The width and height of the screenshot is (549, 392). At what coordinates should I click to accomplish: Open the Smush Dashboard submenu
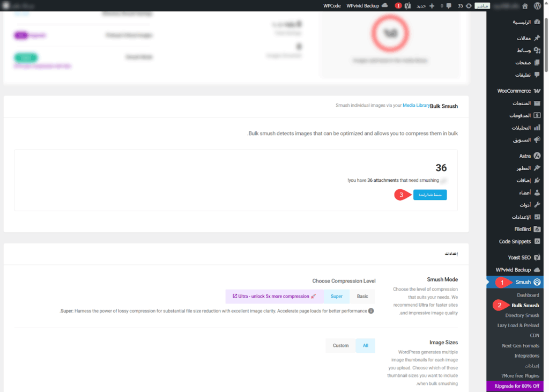[x=528, y=295]
